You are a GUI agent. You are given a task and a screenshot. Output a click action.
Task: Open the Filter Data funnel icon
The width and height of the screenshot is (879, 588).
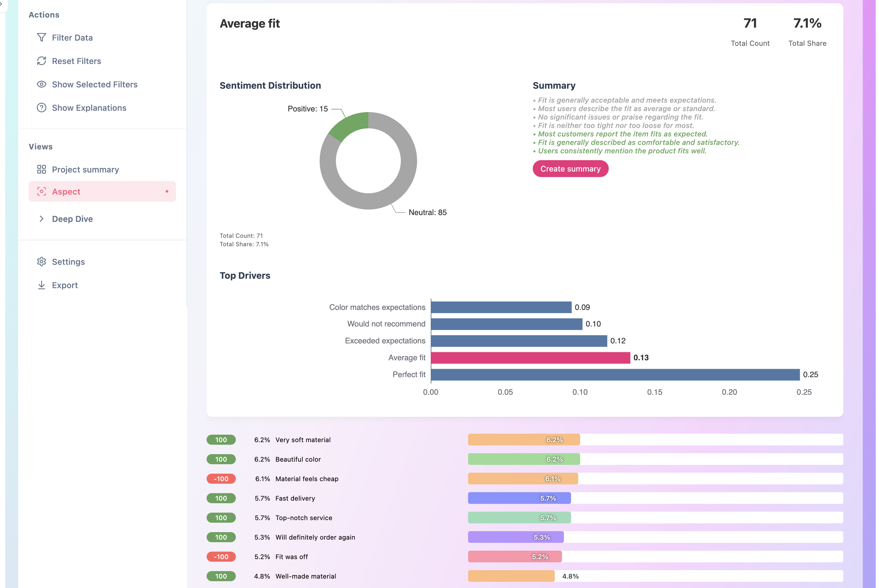coord(42,37)
